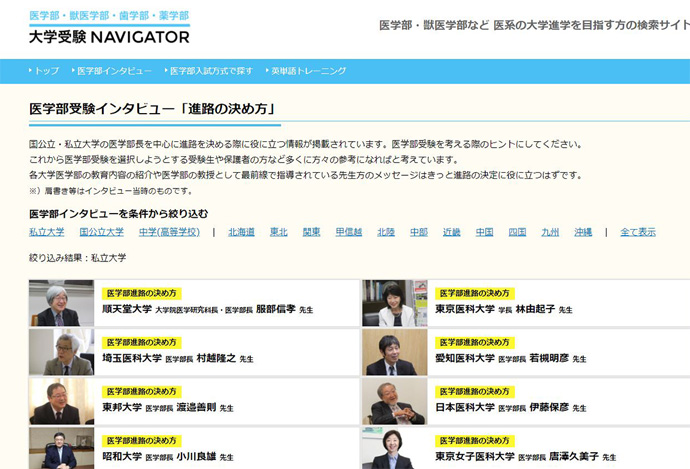Screen dimensions: 690x469
Task: Filter by the 北海道 region
Action: click(x=242, y=232)
